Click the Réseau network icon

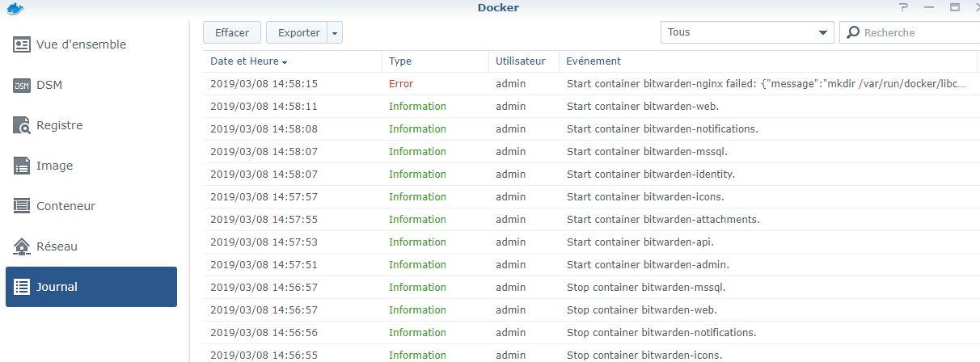coord(22,246)
